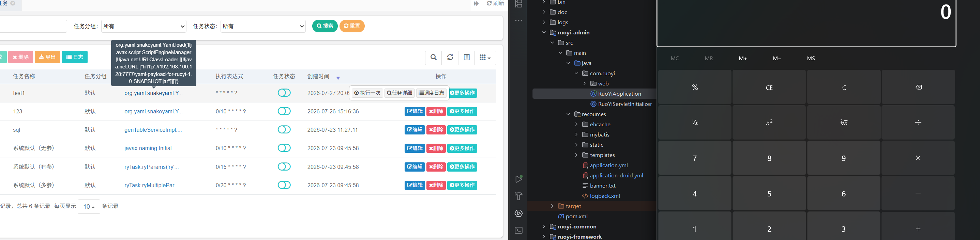Expand the doc folder
Viewport: 980px width, 240px height.
click(x=544, y=12)
